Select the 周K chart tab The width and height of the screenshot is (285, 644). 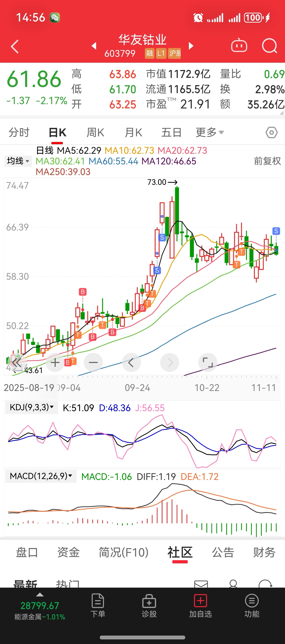coord(95,132)
